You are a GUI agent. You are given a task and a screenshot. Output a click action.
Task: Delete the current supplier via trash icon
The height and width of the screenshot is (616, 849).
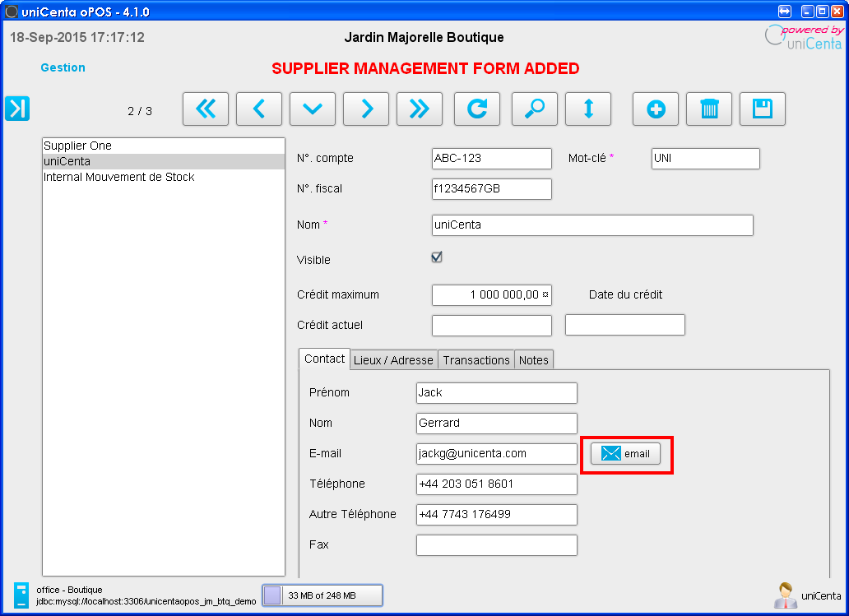(708, 108)
